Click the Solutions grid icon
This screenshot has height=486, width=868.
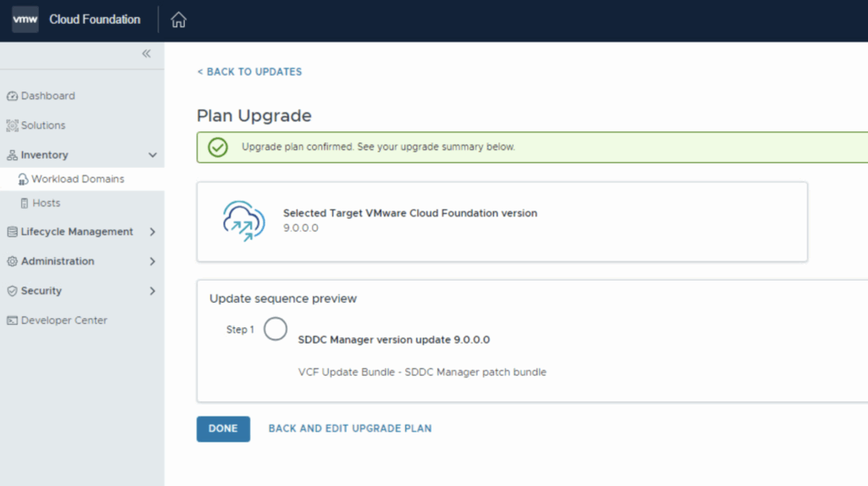(x=12, y=126)
